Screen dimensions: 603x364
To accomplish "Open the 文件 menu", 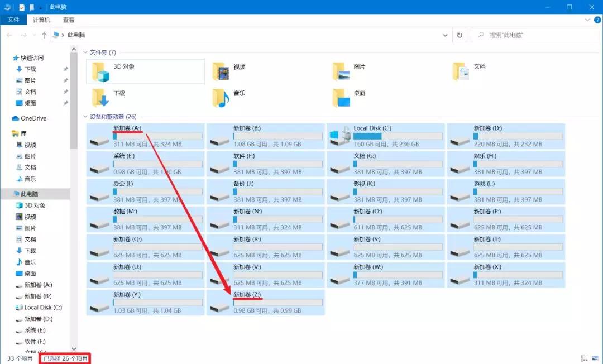I will (13, 20).
